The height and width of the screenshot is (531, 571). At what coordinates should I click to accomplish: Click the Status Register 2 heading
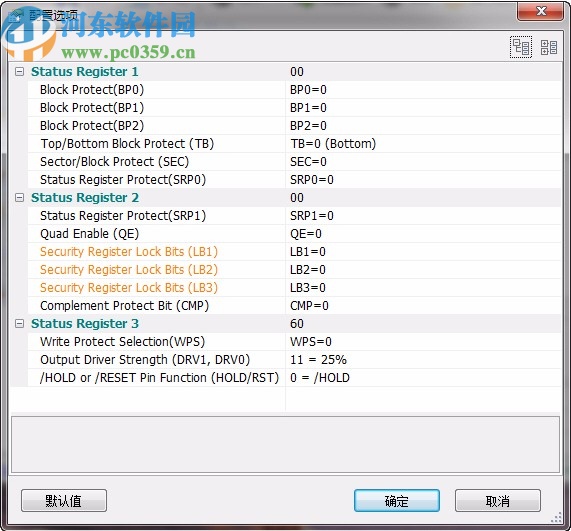pyautogui.click(x=84, y=197)
